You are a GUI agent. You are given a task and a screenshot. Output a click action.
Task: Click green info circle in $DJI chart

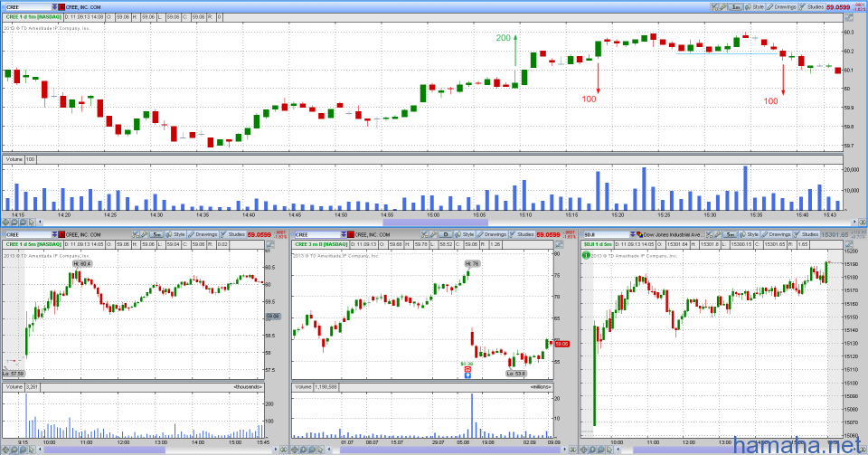(x=586, y=256)
